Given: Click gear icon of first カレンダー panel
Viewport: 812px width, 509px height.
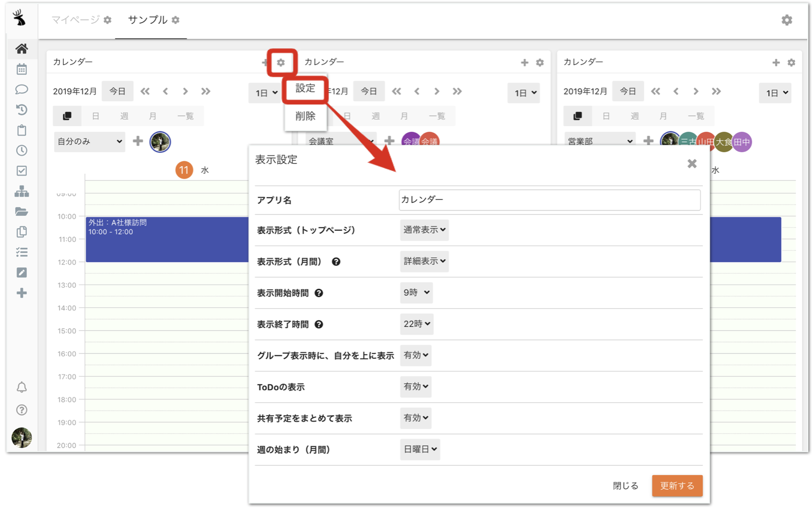Looking at the screenshot, I should [281, 62].
